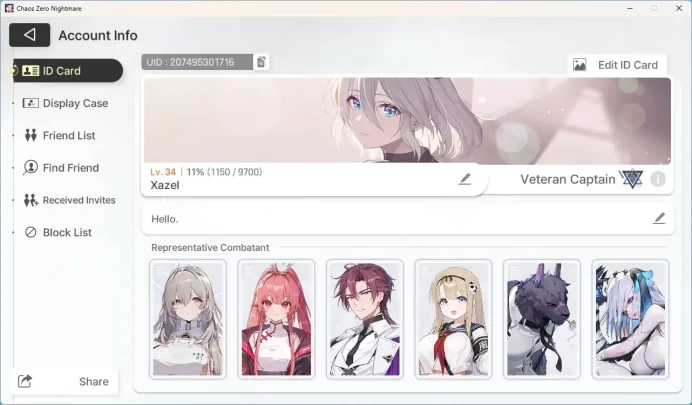Select the dark wolf combatant card
The height and width of the screenshot is (405, 692).
coord(542,319)
